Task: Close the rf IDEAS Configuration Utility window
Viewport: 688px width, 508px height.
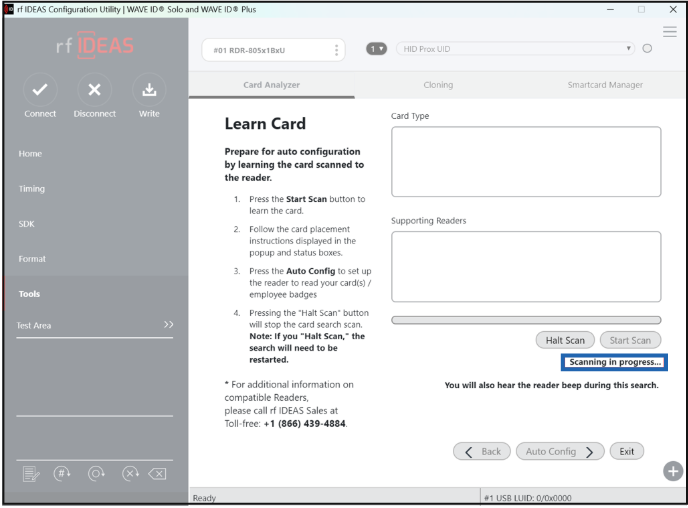Action: (673, 9)
